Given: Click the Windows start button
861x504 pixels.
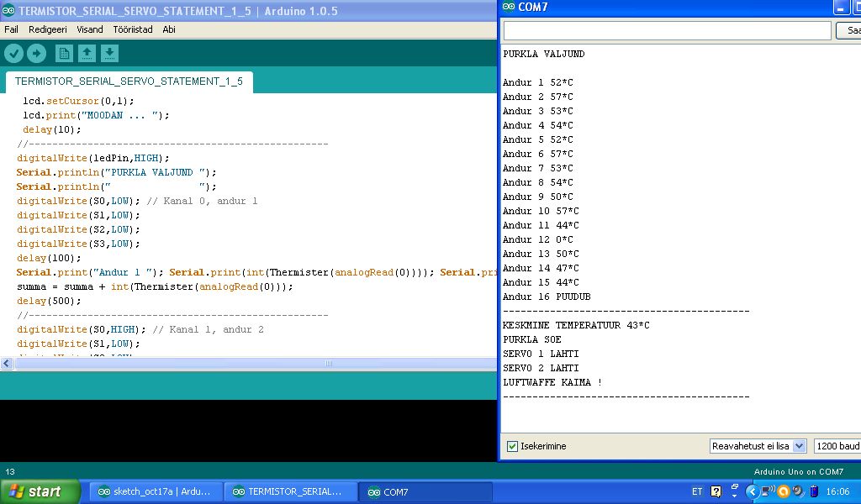Looking at the screenshot, I should (40, 491).
